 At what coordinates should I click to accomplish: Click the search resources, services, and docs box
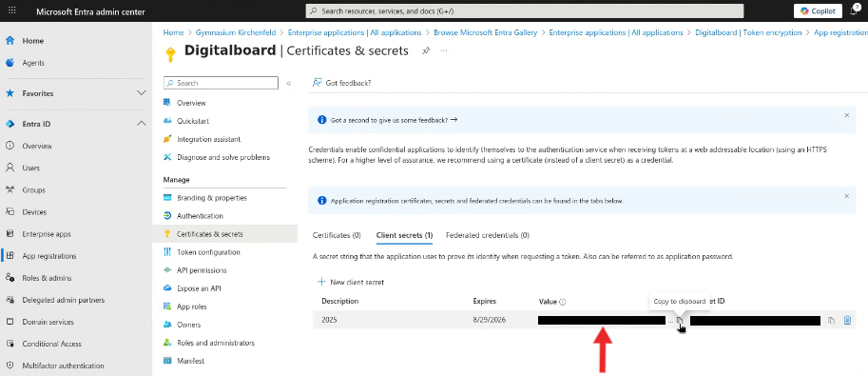(524, 11)
